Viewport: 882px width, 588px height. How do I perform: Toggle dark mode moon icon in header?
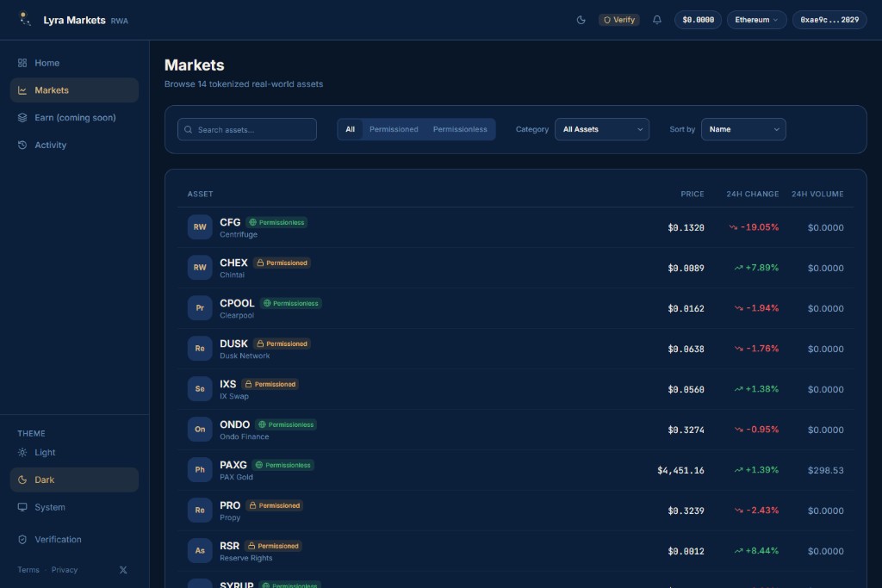(581, 20)
